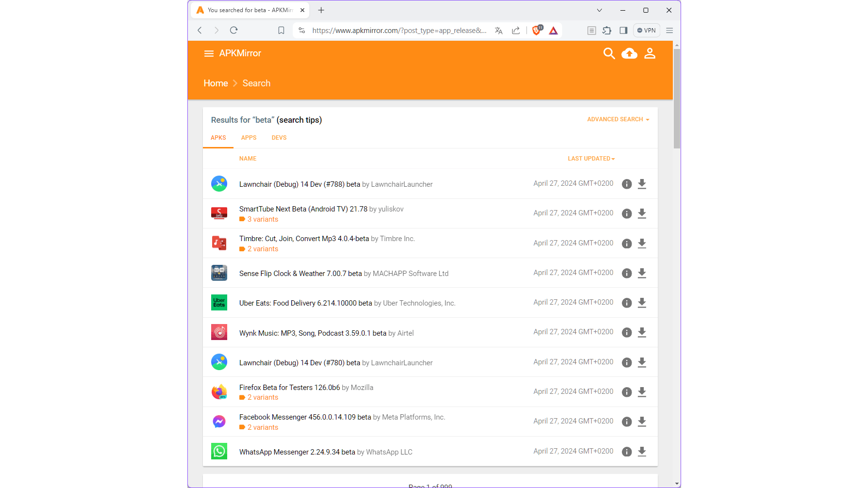Show info for Uber Eats beta
This screenshot has width=868, height=488.
click(627, 303)
